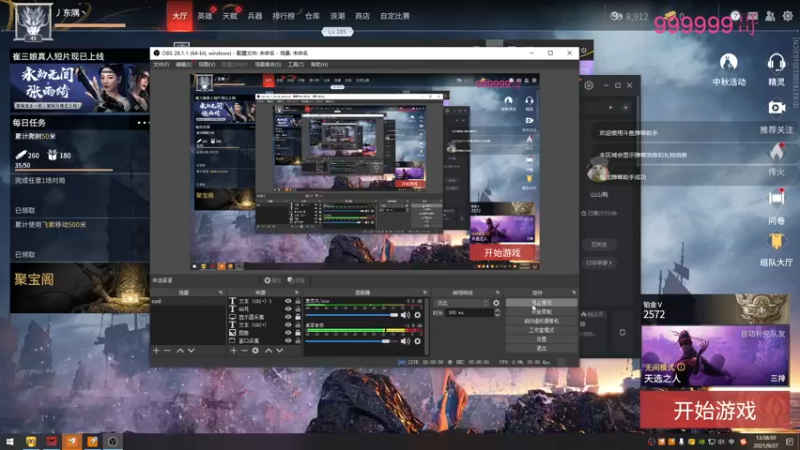Open the 组队大厅 banner icon

[776, 242]
